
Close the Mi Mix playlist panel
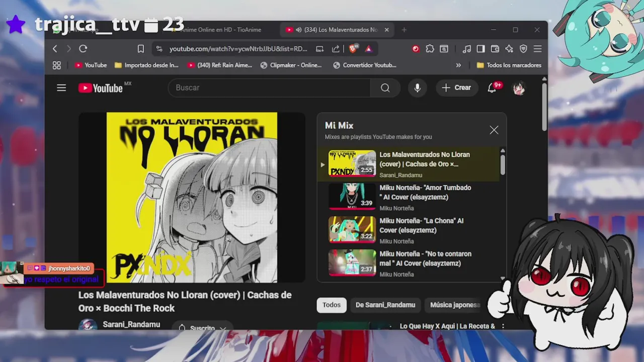click(x=494, y=130)
